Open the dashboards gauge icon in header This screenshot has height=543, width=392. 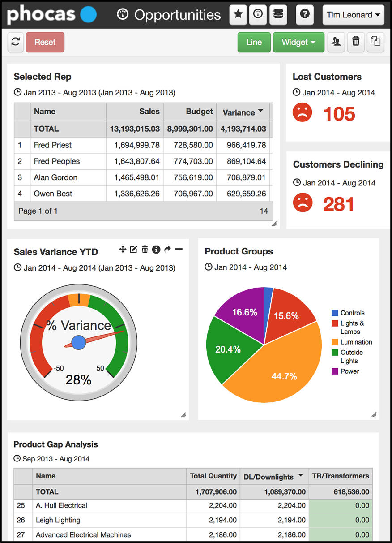pyautogui.click(x=258, y=15)
